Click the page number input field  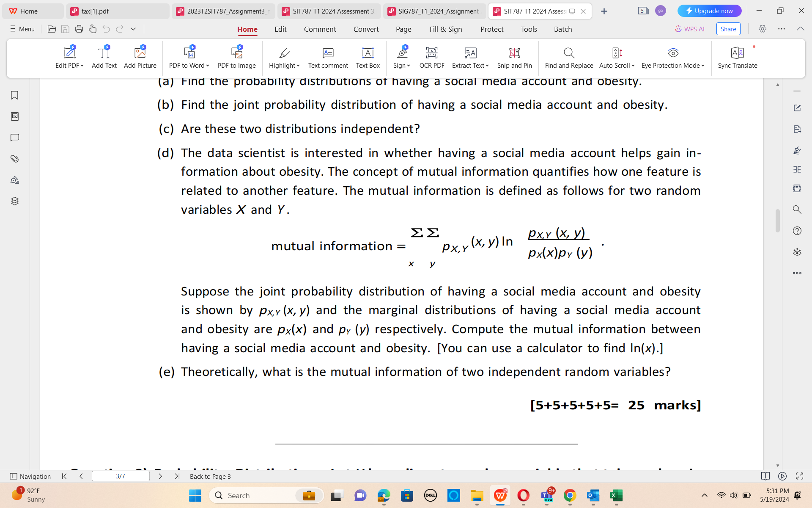click(x=121, y=476)
